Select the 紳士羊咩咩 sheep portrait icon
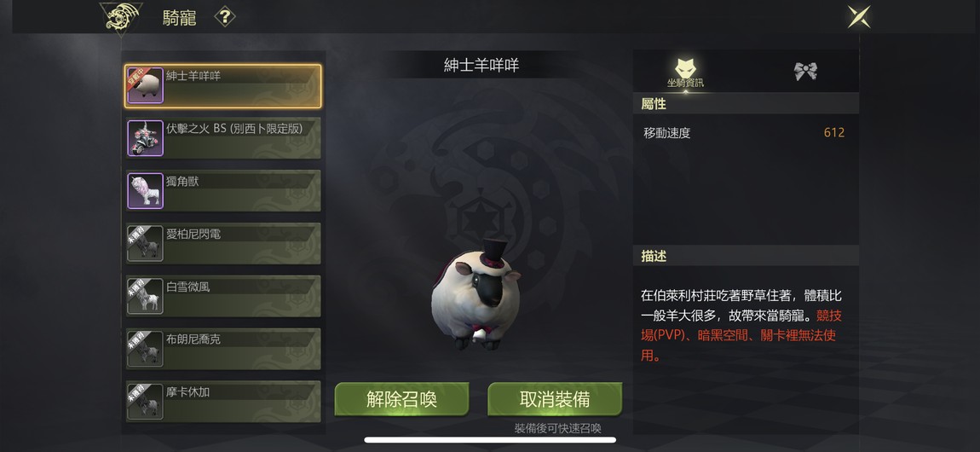The height and width of the screenshot is (452, 980). pyautogui.click(x=146, y=85)
